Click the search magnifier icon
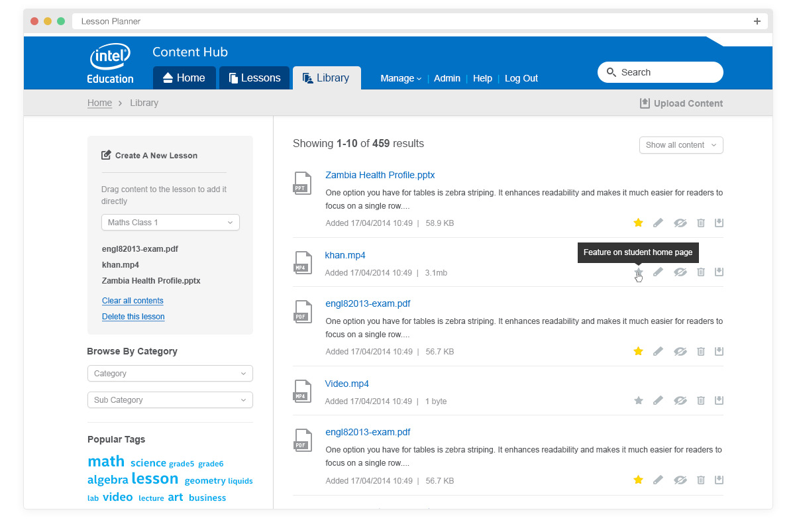This screenshot has height=532, width=795. (x=611, y=72)
